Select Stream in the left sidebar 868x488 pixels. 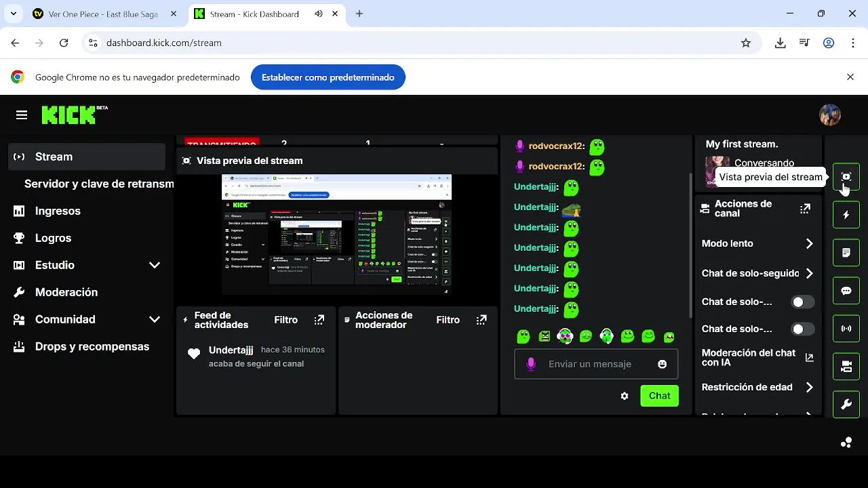87,157
